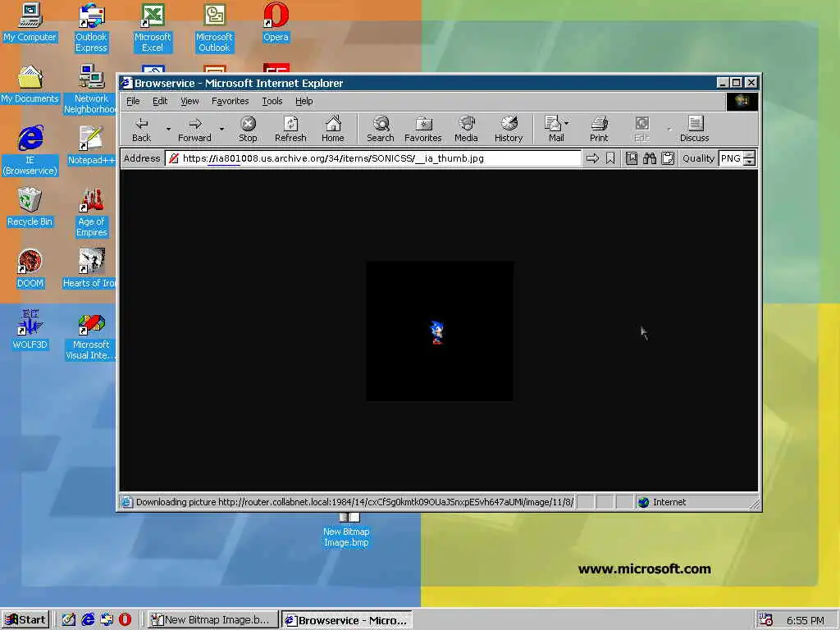
Task: Click the Browservice taskbar button
Action: [x=347, y=620]
